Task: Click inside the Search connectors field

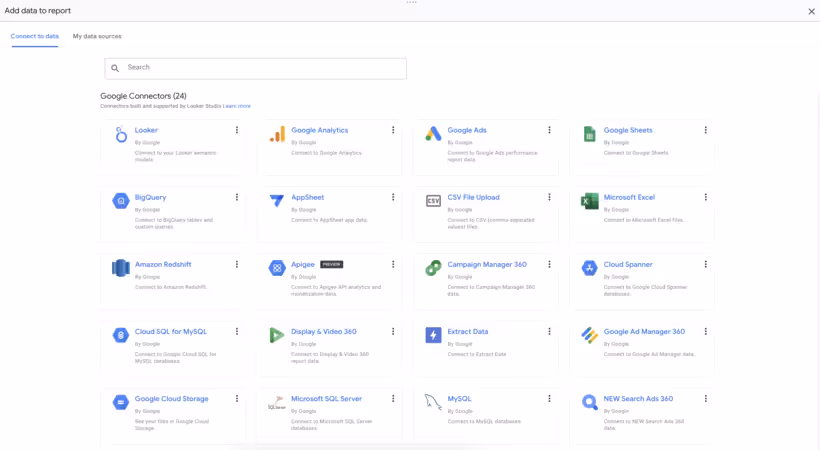Action: point(256,68)
